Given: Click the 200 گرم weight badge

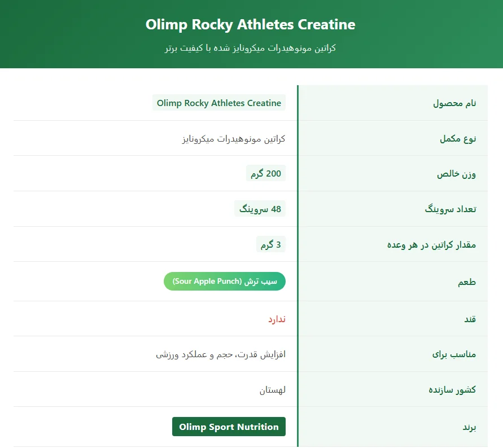Looking at the screenshot, I should pyautogui.click(x=266, y=173).
